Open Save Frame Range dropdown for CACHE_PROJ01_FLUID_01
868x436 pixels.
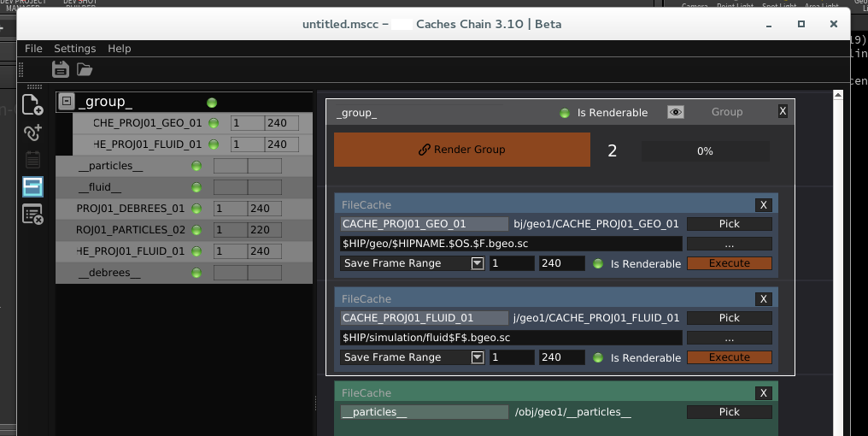(x=478, y=357)
